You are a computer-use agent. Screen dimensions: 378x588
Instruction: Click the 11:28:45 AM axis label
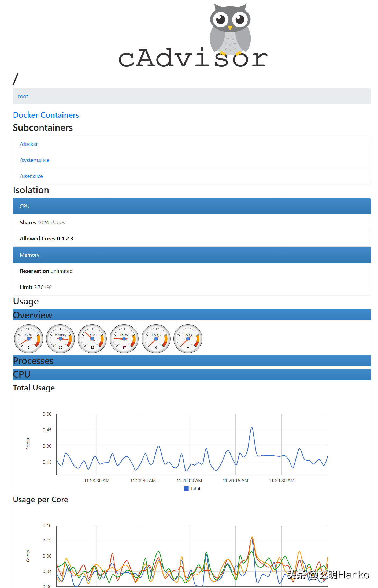pyautogui.click(x=143, y=481)
